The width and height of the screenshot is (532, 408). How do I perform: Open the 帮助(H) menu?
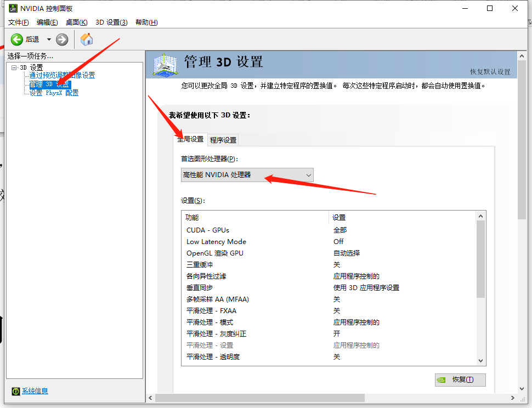click(146, 22)
